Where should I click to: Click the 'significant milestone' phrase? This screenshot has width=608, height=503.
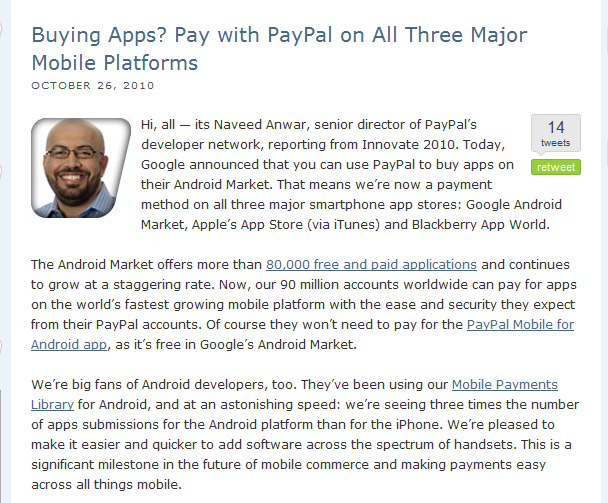pyautogui.click(x=106, y=464)
